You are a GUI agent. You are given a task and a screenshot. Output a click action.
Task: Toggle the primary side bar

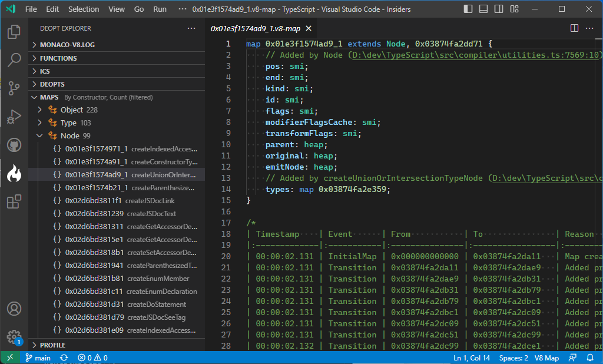click(x=468, y=9)
